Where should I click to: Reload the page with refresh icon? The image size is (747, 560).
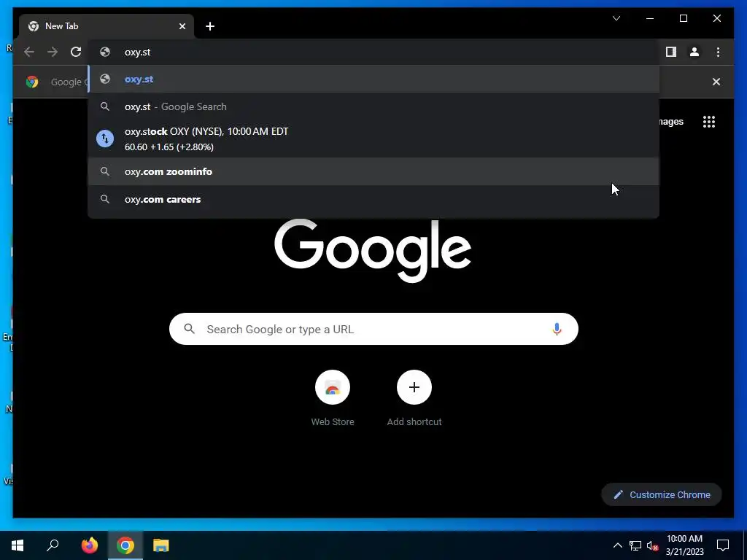coord(76,52)
